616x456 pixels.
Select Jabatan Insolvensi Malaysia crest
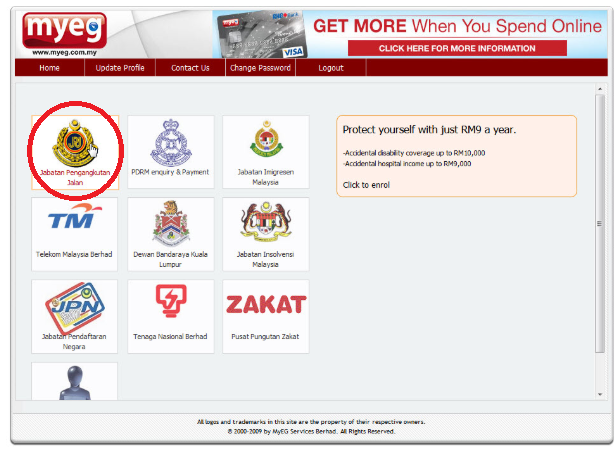pyautogui.click(x=266, y=222)
